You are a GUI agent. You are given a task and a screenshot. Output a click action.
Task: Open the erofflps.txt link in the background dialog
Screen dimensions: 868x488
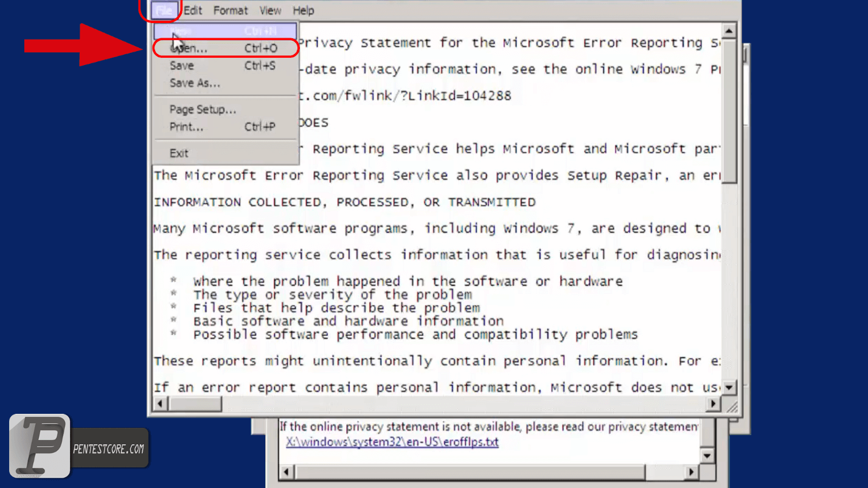click(x=392, y=442)
